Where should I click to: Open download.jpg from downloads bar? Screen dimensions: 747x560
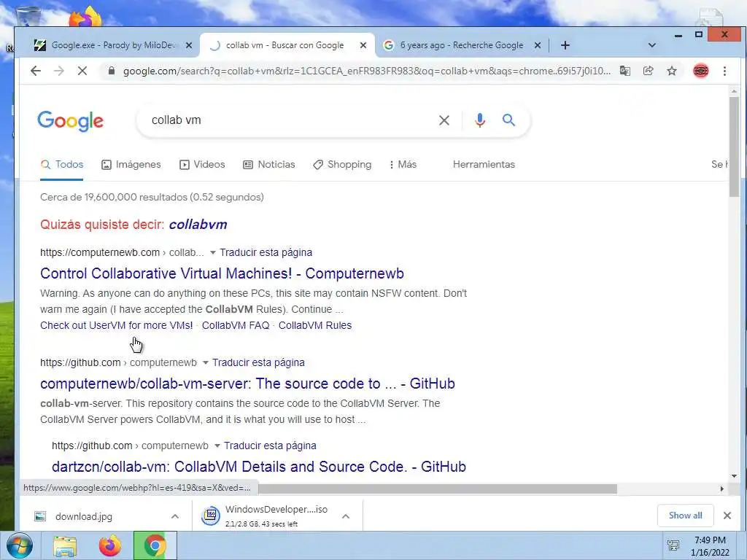tap(84, 516)
